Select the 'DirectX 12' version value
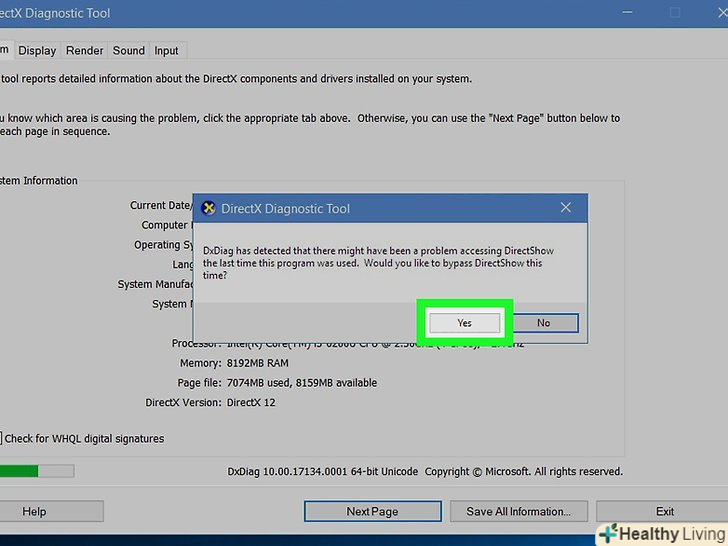This screenshot has width=728, height=546. coord(251,402)
